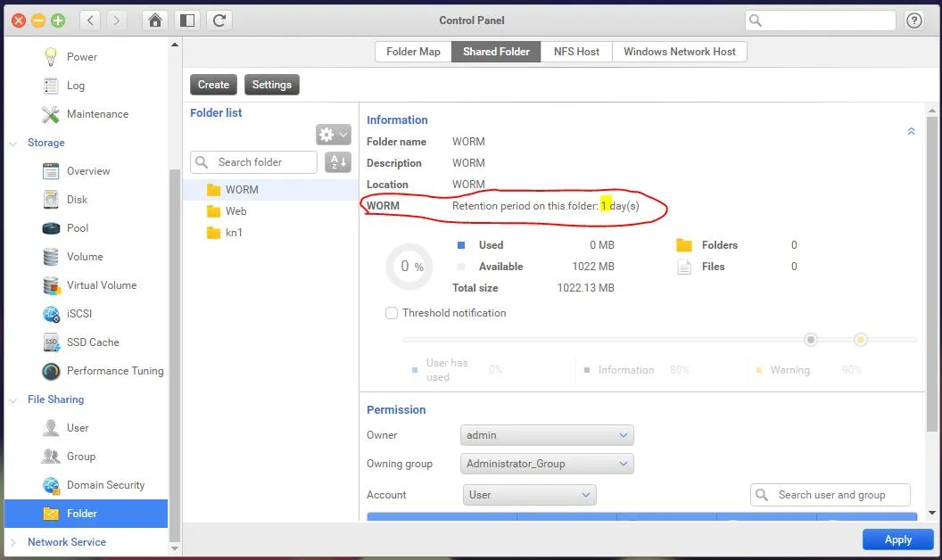Collapse the File Sharing section

tap(13, 399)
